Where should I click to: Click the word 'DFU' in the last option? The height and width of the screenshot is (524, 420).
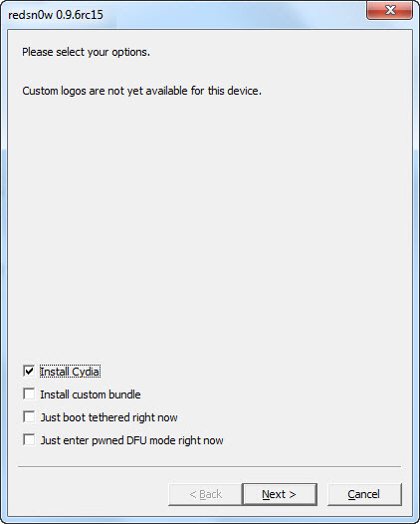tap(136, 440)
